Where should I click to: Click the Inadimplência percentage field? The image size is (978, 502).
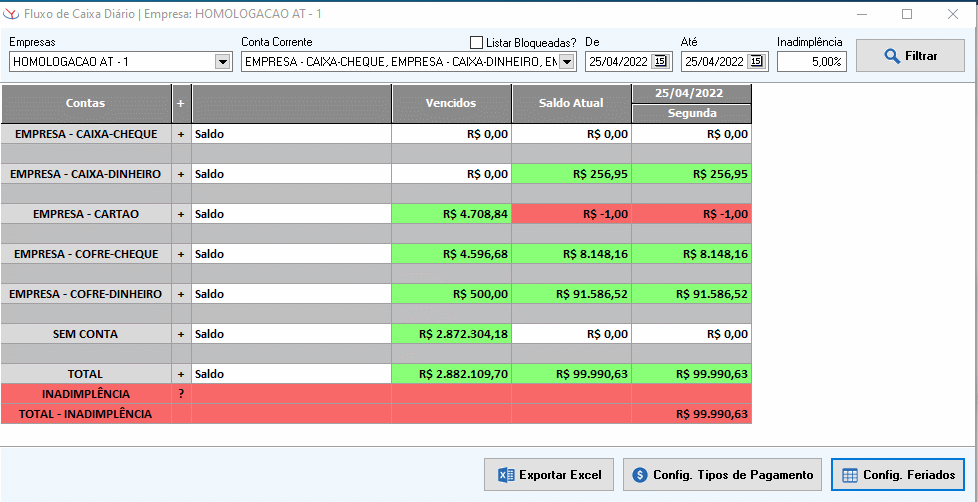[811, 61]
